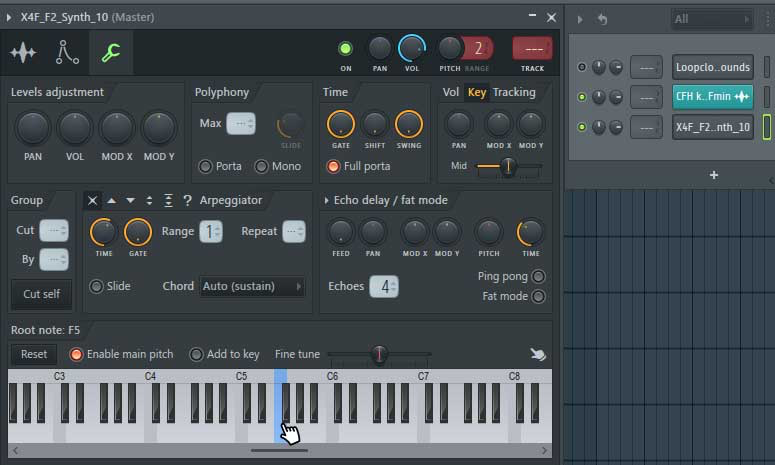Set arpeggiator direction to up arrow
Viewport: 775px width, 465px height.
112,200
